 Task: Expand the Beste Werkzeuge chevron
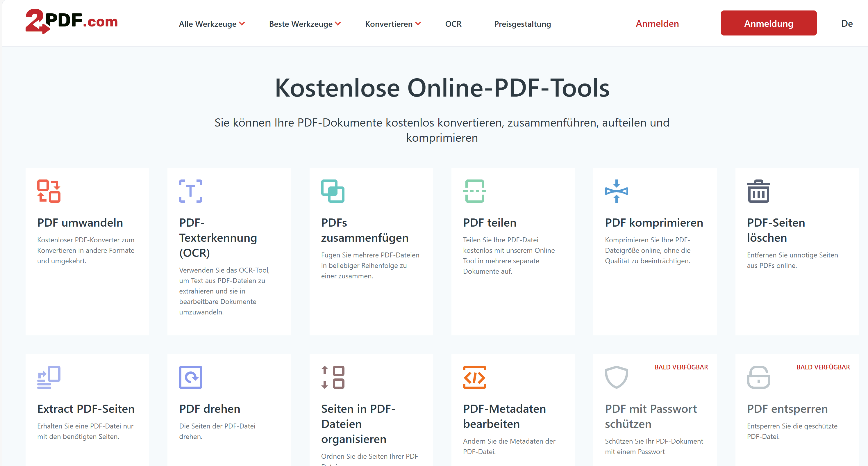click(338, 24)
